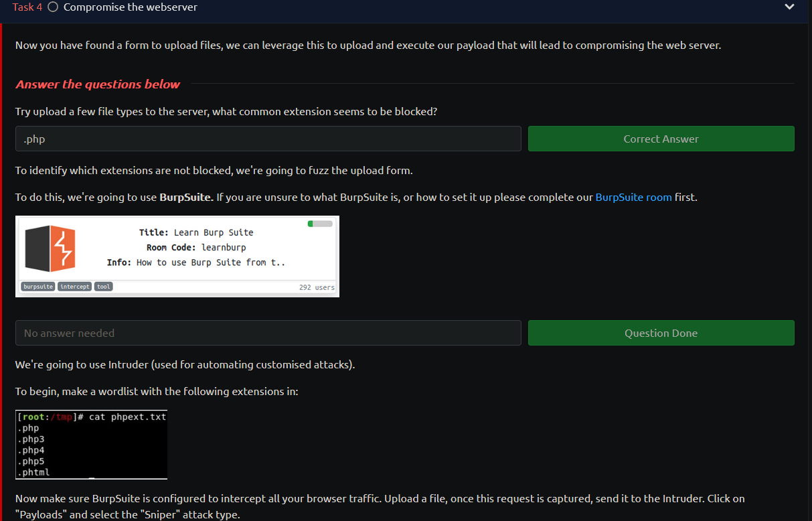Screen dimensions: 812x521
Task: Select the 'tool' tag badge
Action: click(103, 287)
